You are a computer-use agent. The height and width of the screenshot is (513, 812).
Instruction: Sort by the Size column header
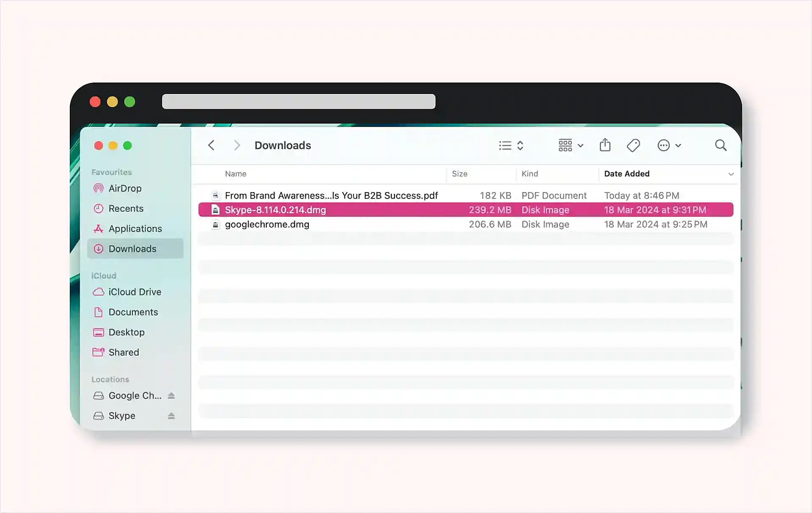459,174
